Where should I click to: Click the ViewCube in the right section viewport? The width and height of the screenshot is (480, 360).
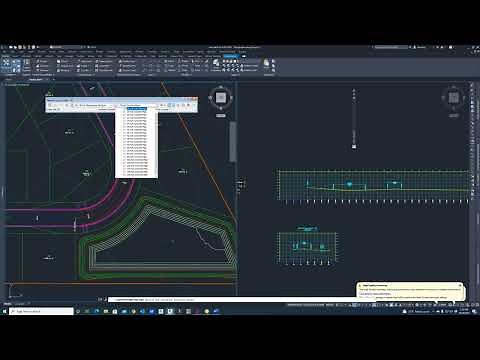coord(453,98)
